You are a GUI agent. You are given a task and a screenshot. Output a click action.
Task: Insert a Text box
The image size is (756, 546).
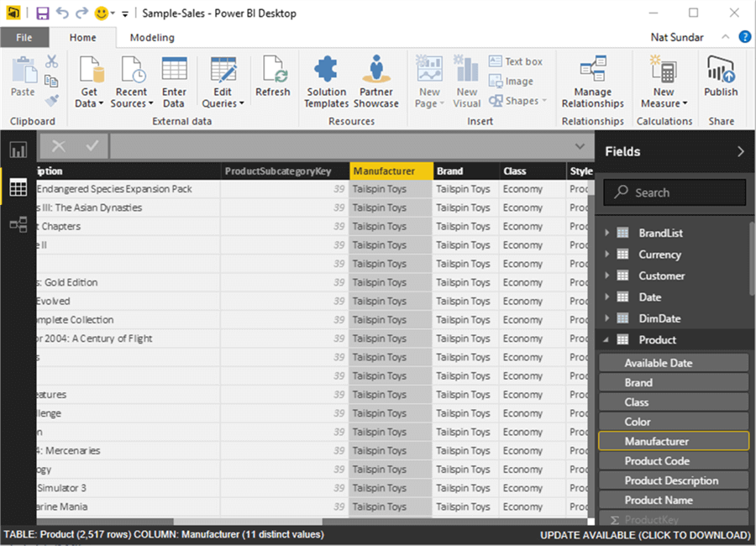[x=516, y=61]
